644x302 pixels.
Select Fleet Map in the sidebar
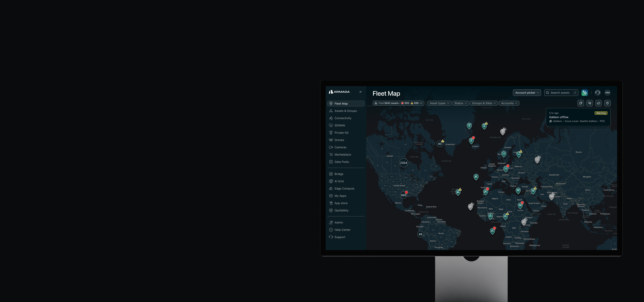[x=346, y=104]
